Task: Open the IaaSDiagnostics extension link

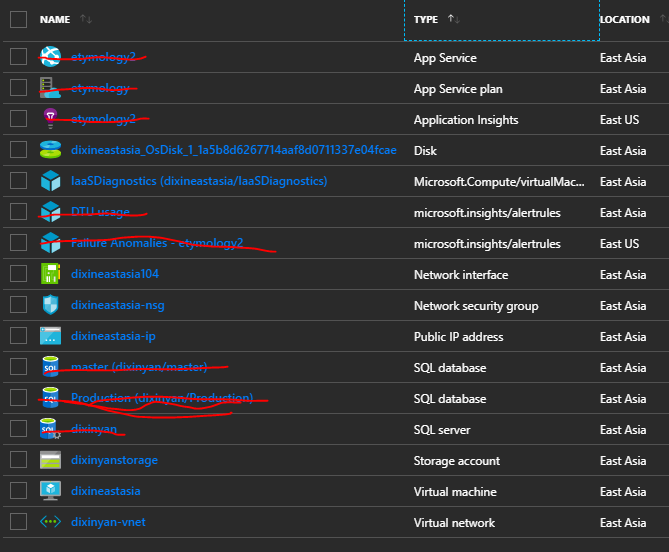Action: click(x=199, y=181)
